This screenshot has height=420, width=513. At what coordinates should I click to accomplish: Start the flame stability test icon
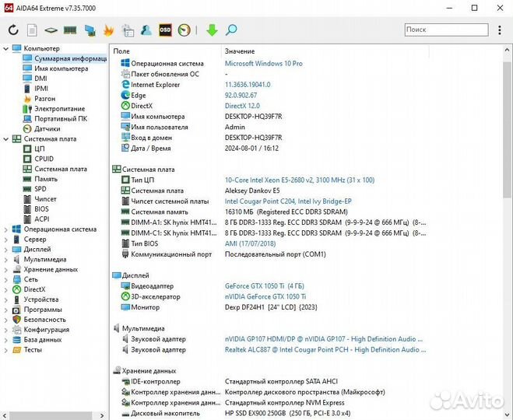click(x=108, y=30)
